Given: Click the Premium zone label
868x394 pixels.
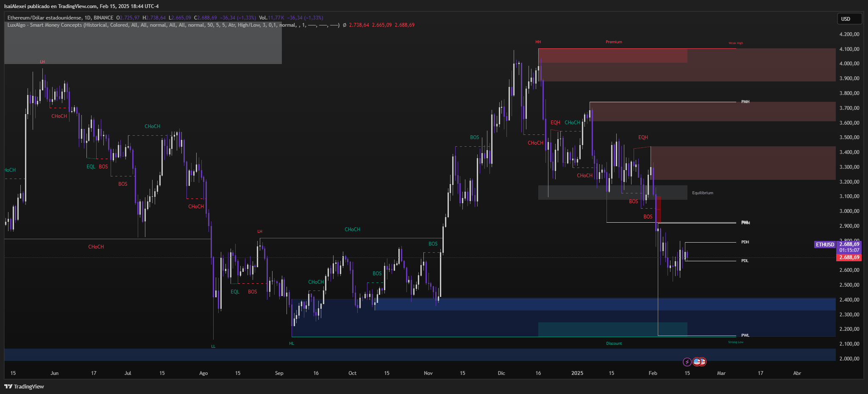Looking at the screenshot, I should coord(614,42).
